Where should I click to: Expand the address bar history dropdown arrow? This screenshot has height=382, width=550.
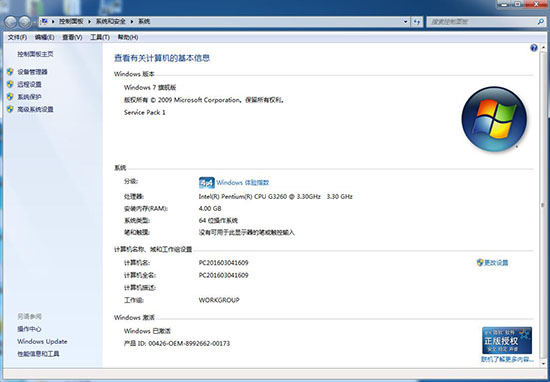(405, 22)
